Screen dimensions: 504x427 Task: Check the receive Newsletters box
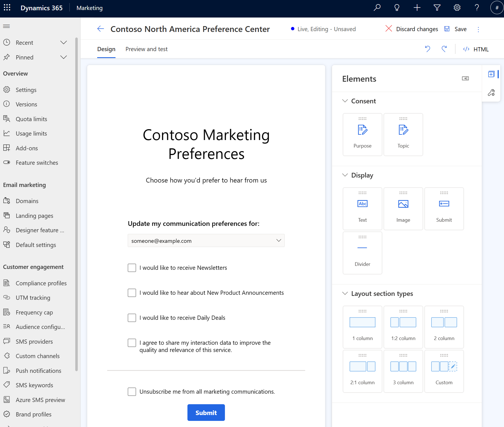click(132, 268)
